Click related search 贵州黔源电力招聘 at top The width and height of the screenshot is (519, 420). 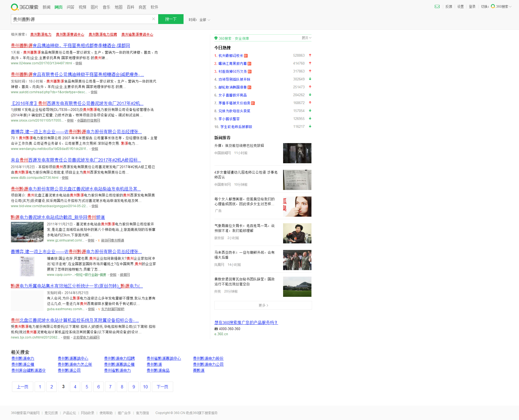coord(103,34)
